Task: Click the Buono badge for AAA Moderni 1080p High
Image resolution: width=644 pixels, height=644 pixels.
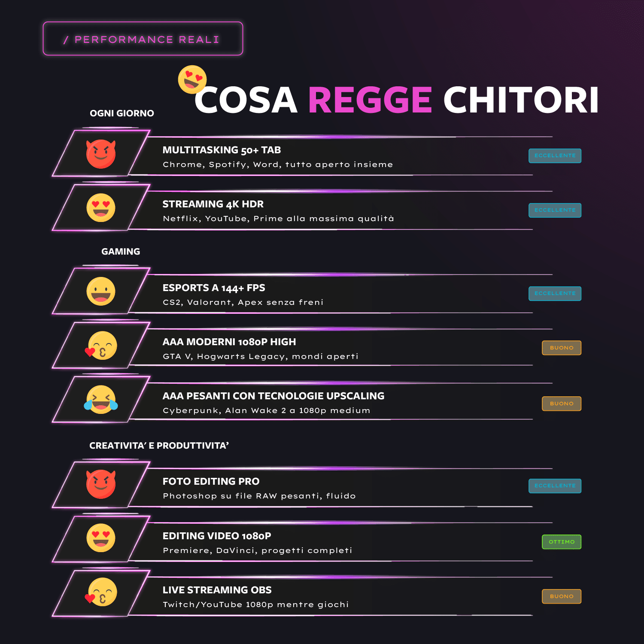Action: tap(562, 348)
